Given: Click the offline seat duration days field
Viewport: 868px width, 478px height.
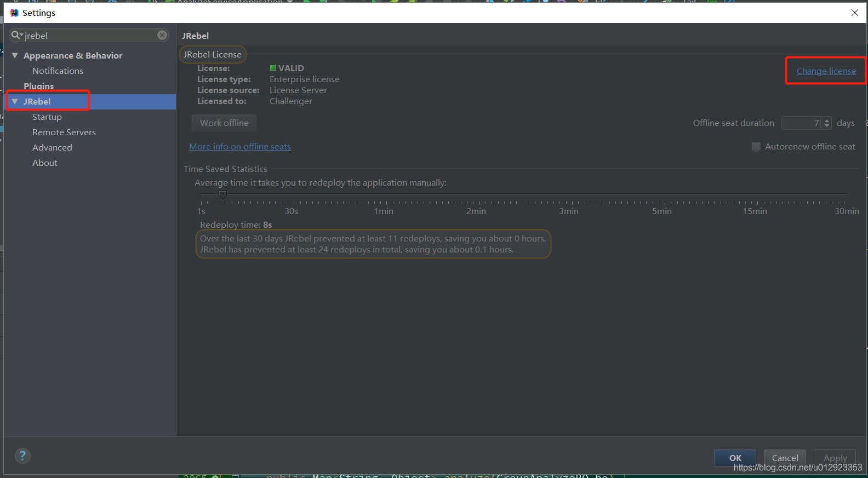Looking at the screenshot, I should (801, 123).
